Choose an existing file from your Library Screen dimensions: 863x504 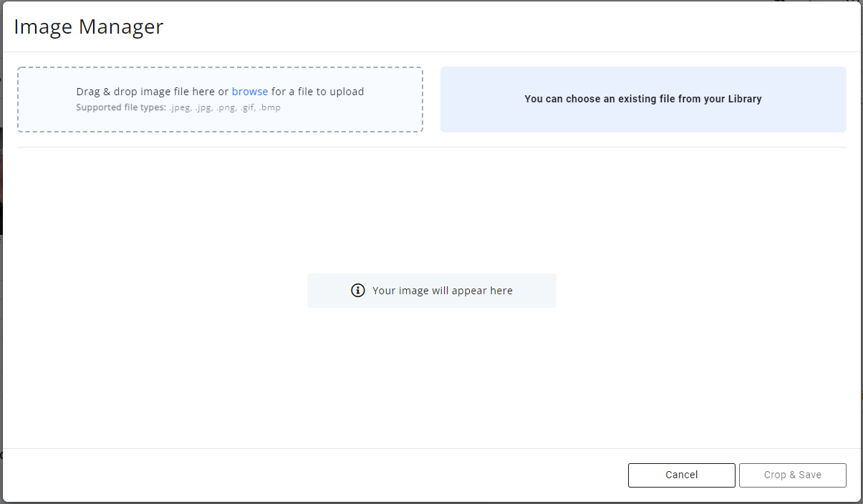coord(642,100)
